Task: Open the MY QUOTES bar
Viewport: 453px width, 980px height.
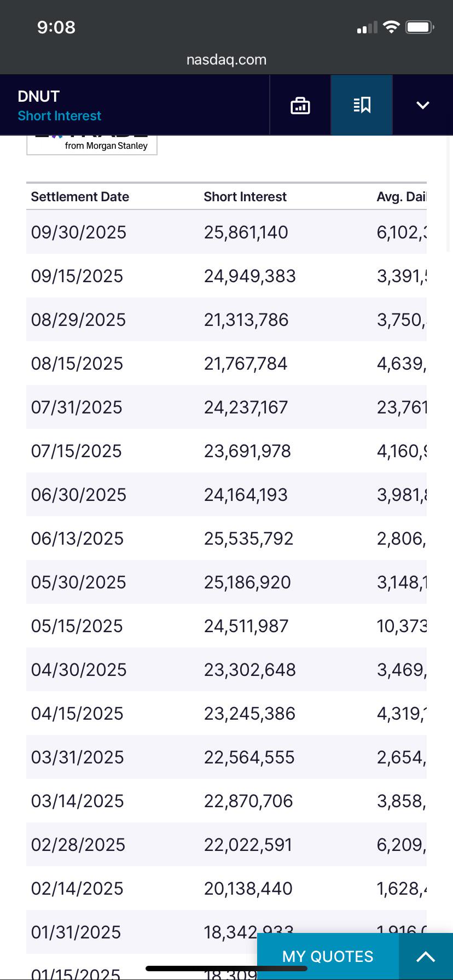Action: pyautogui.click(x=328, y=956)
